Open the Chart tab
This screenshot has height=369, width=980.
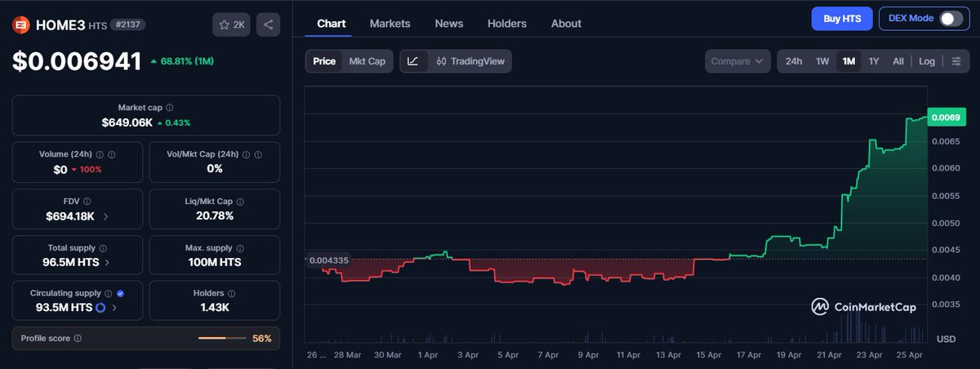(331, 24)
